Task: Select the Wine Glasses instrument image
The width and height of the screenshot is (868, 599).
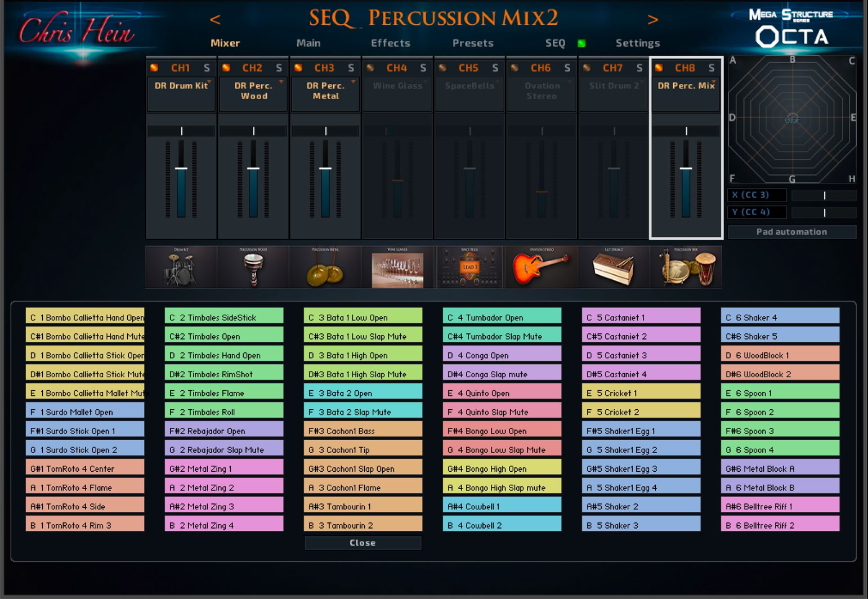Action: 397,267
